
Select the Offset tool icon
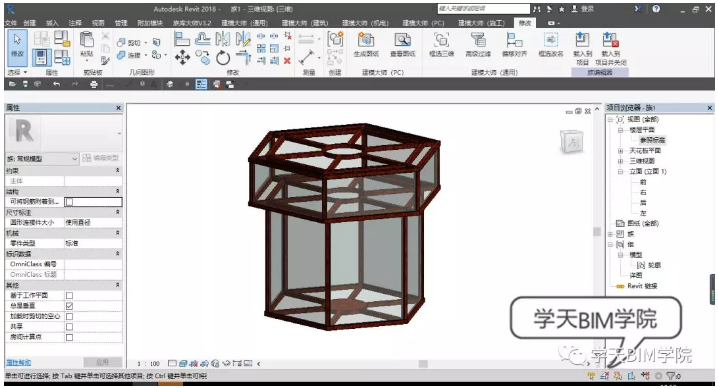click(x=203, y=39)
